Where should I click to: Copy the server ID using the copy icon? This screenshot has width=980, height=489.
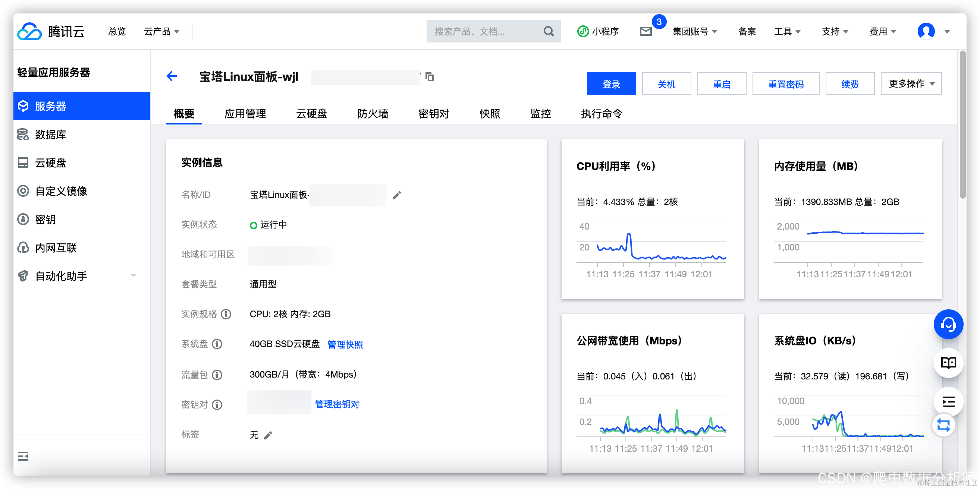pyautogui.click(x=429, y=77)
